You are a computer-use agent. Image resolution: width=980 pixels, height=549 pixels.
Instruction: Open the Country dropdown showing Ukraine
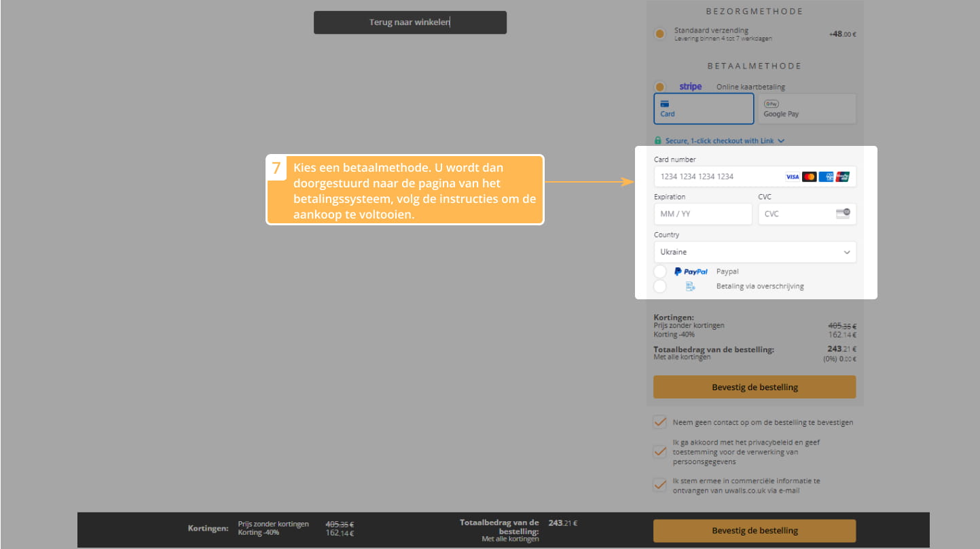[x=754, y=252]
